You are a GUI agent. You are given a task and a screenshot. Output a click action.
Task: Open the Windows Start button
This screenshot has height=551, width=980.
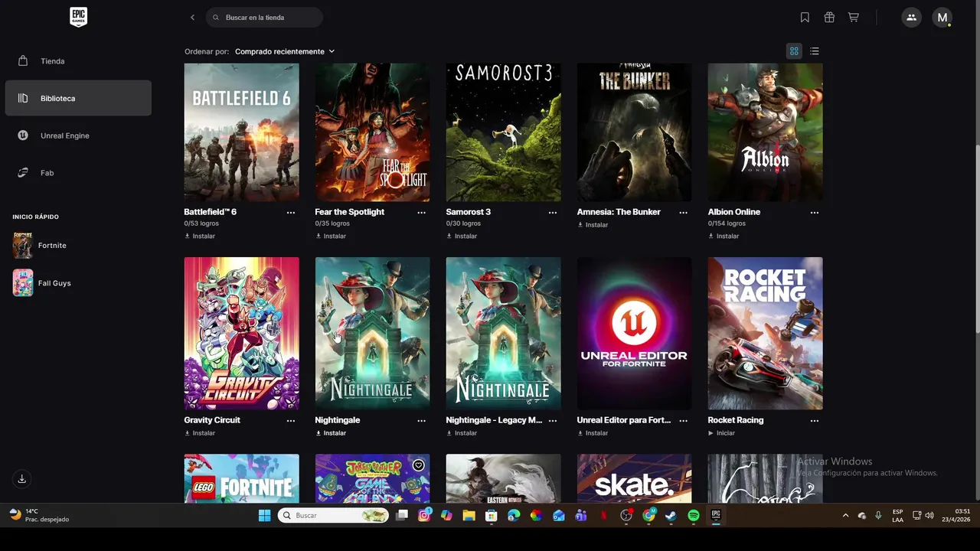(264, 516)
